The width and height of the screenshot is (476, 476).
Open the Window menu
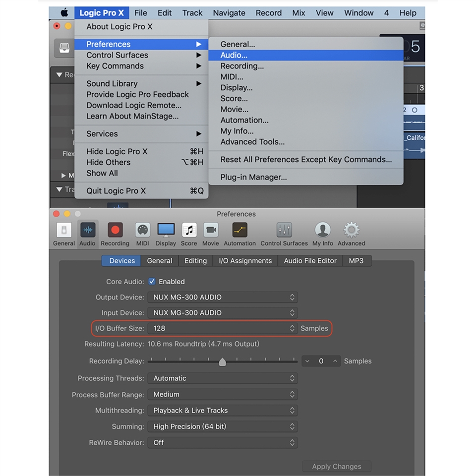coord(359,13)
